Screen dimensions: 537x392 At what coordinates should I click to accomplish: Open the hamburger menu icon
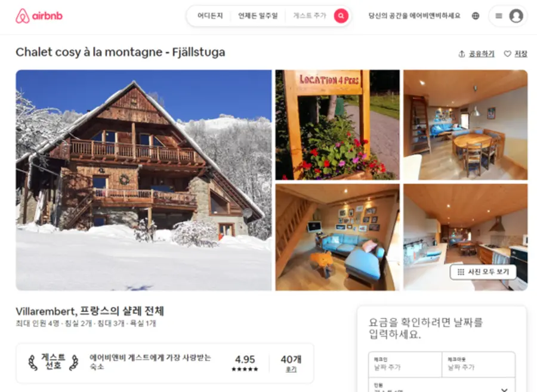click(499, 16)
